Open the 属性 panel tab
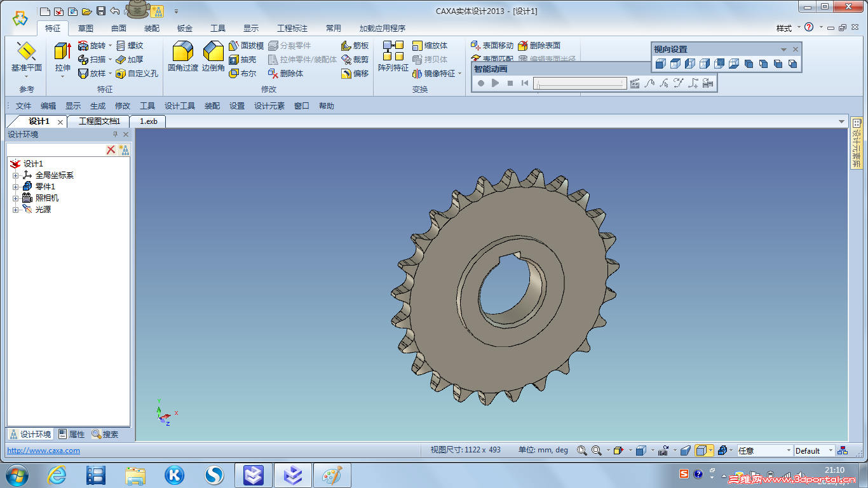Screen dimensions: 868x488 (x=72, y=435)
